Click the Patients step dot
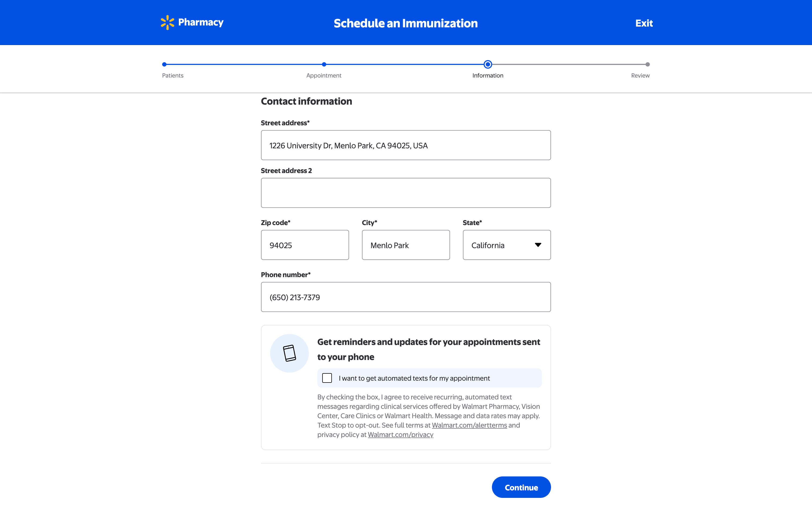The width and height of the screenshot is (812, 507). 164,64
